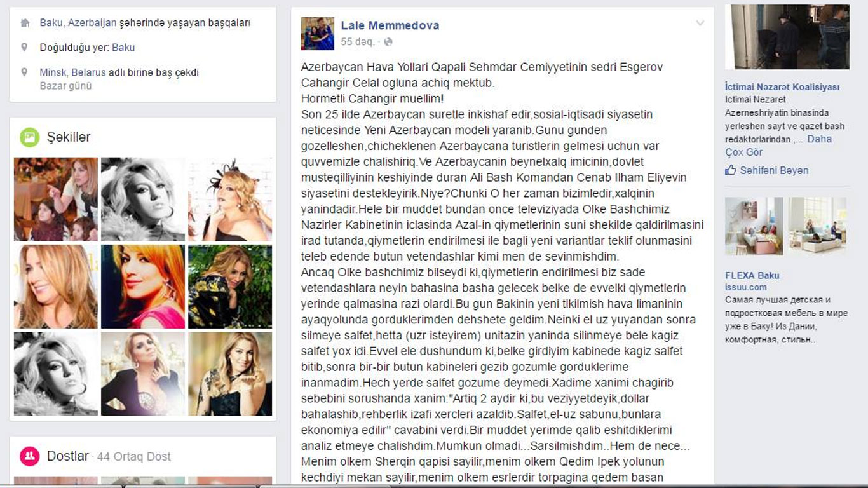The width and height of the screenshot is (868, 488).
Task: Open the post options chevron menu
Action: coord(700,24)
